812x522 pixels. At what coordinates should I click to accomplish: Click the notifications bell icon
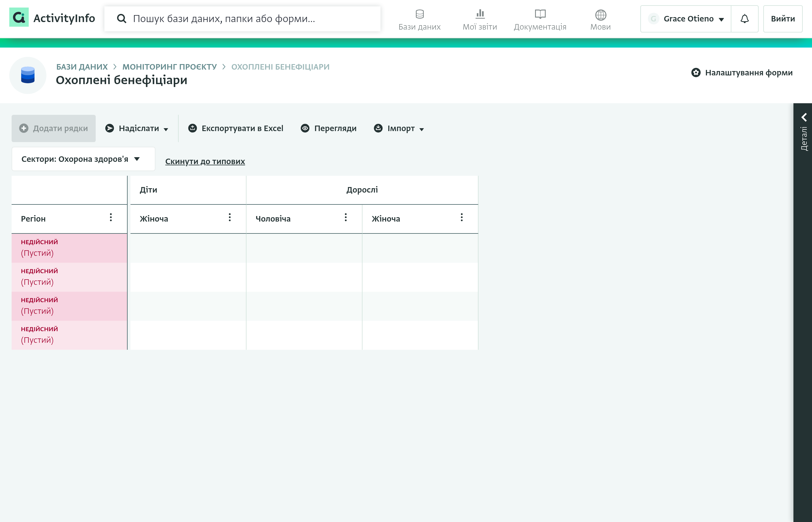click(744, 19)
